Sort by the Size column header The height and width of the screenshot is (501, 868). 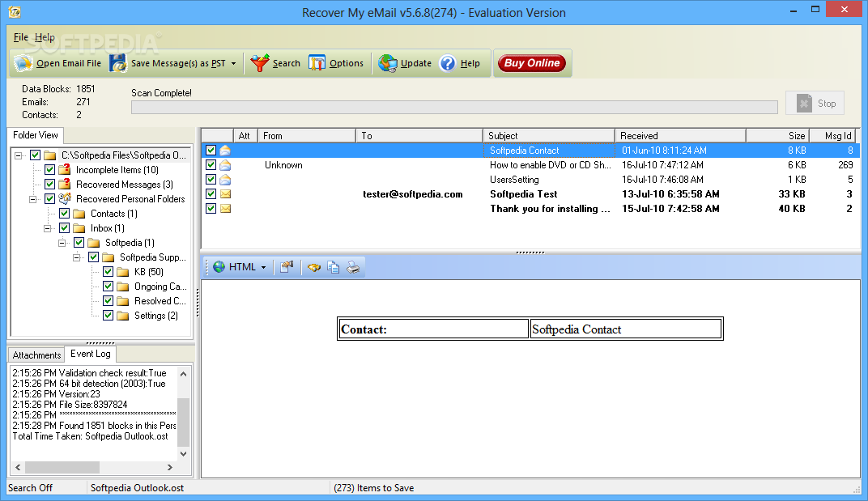(x=778, y=136)
